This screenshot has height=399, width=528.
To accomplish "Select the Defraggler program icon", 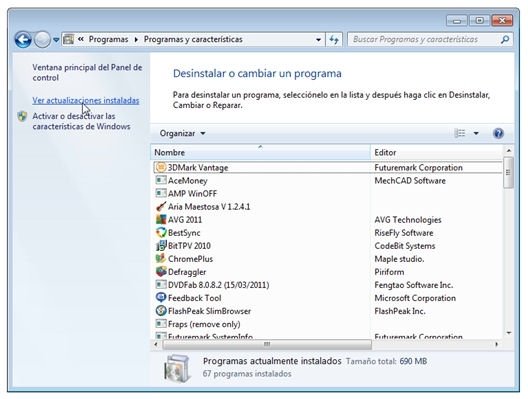I will [161, 272].
